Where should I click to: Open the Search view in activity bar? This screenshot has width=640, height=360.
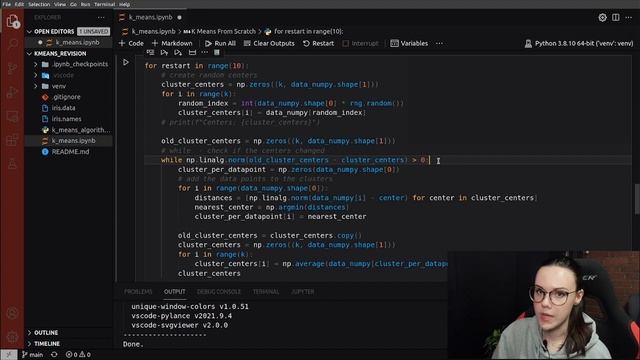[12, 44]
